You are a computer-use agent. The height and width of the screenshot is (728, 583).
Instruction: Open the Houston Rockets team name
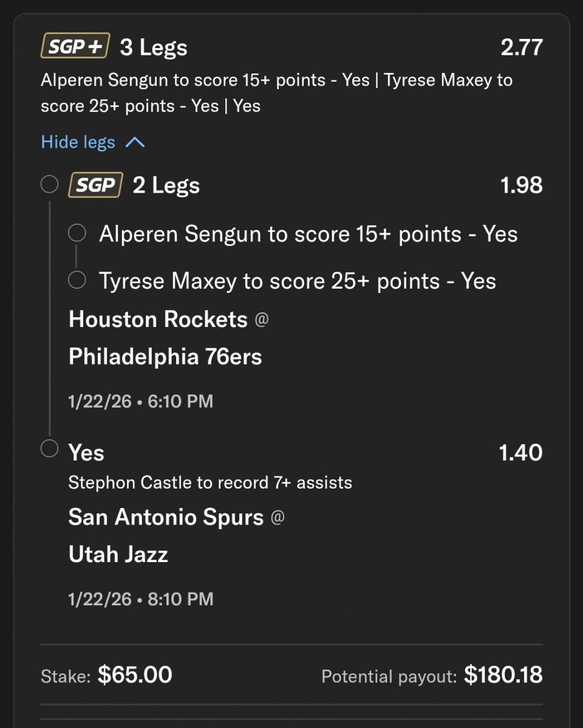(x=158, y=319)
